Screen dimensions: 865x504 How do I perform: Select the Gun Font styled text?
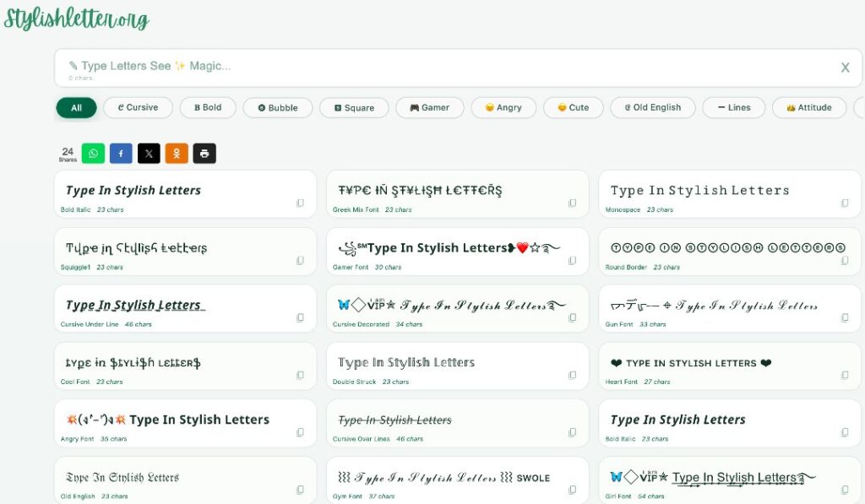tap(714, 306)
